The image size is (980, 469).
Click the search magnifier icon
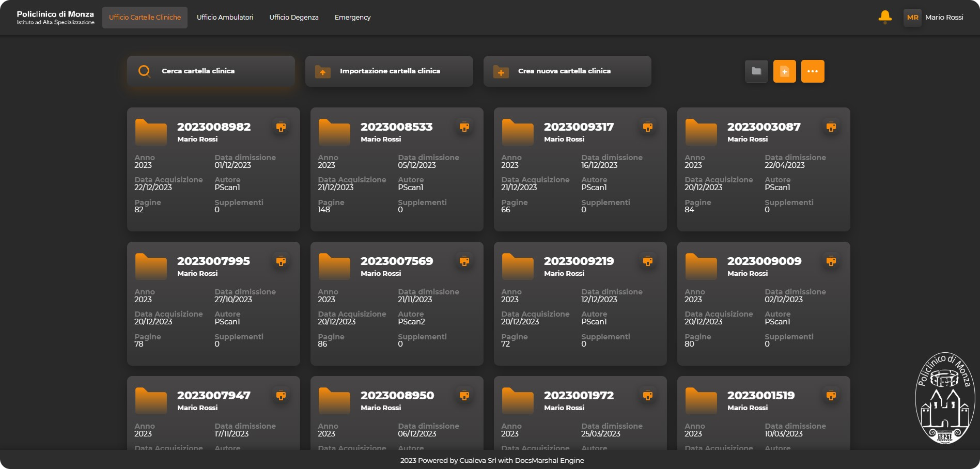[x=145, y=71]
